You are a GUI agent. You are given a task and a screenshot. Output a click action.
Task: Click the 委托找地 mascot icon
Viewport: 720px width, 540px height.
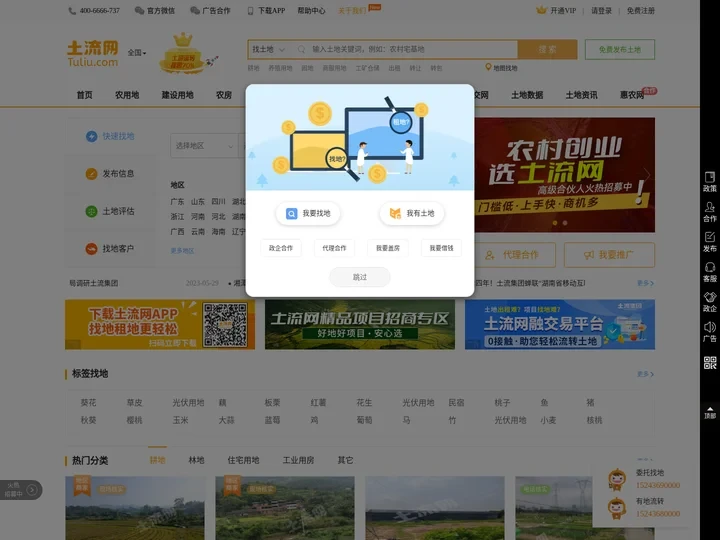point(617,480)
